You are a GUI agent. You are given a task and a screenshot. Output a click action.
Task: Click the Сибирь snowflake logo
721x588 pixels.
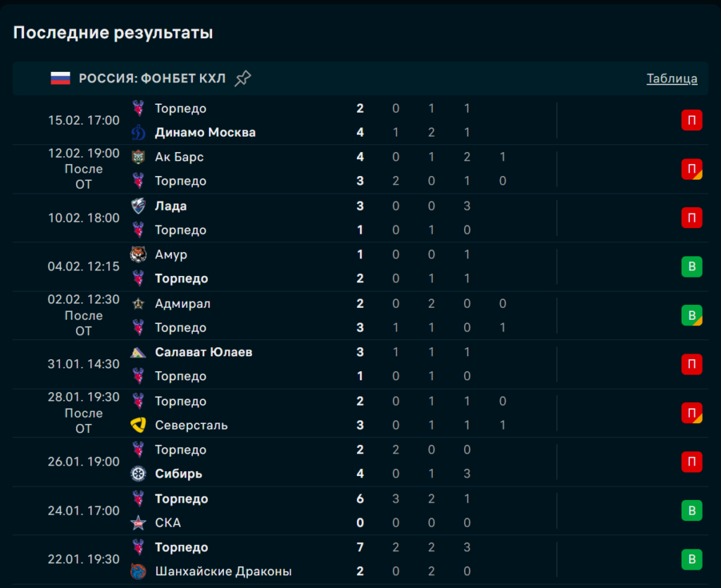tap(139, 474)
